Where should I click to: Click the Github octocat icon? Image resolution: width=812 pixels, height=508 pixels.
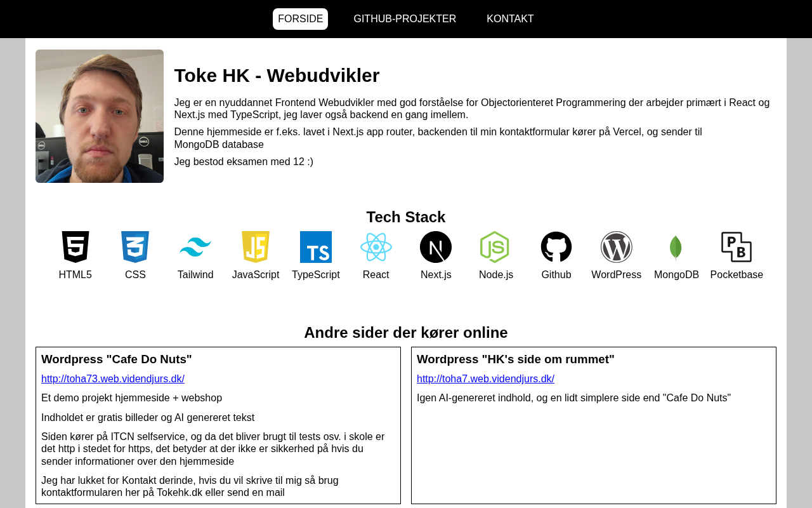click(x=556, y=247)
